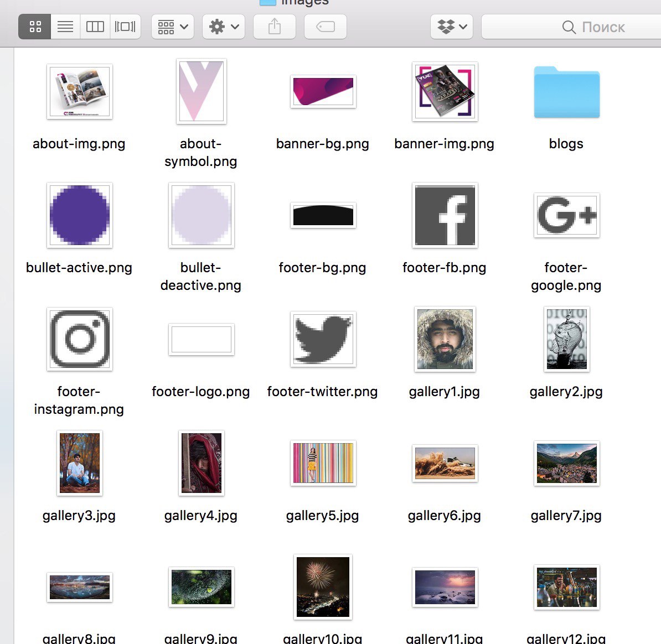Image resolution: width=661 pixels, height=644 pixels.
Task: Click the bullet-deactive.png file name
Action: (x=200, y=277)
